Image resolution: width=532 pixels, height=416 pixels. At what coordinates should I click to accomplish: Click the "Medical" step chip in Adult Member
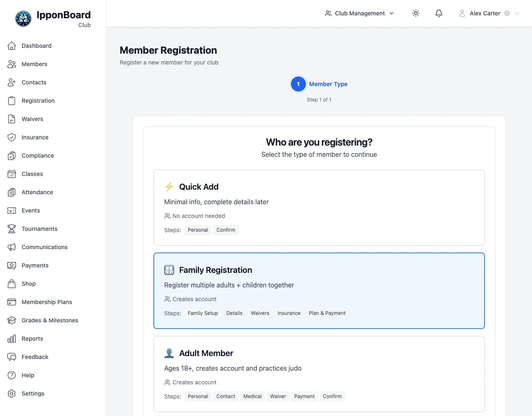(252, 396)
